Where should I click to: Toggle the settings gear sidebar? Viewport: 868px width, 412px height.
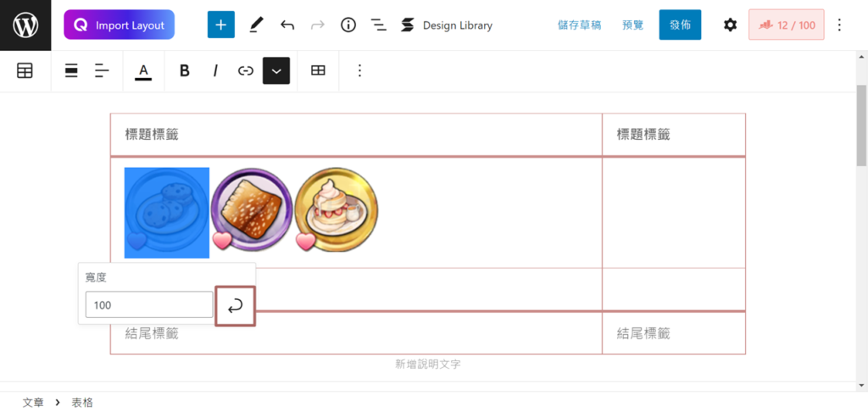pos(730,25)
